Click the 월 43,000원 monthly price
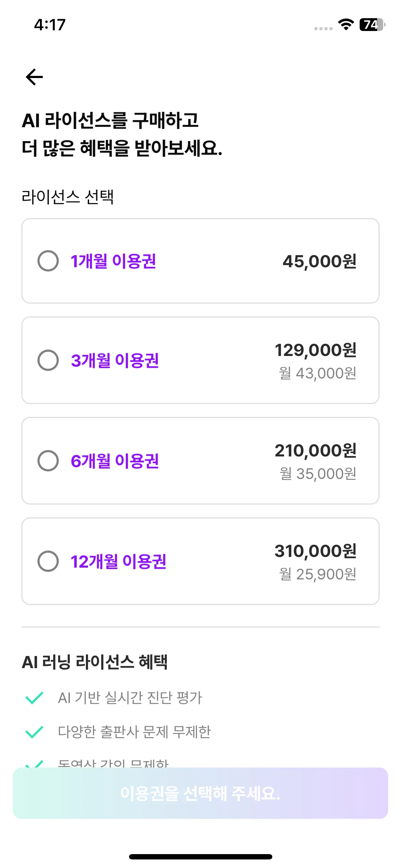The image size is (401, 868). [318, 373]
